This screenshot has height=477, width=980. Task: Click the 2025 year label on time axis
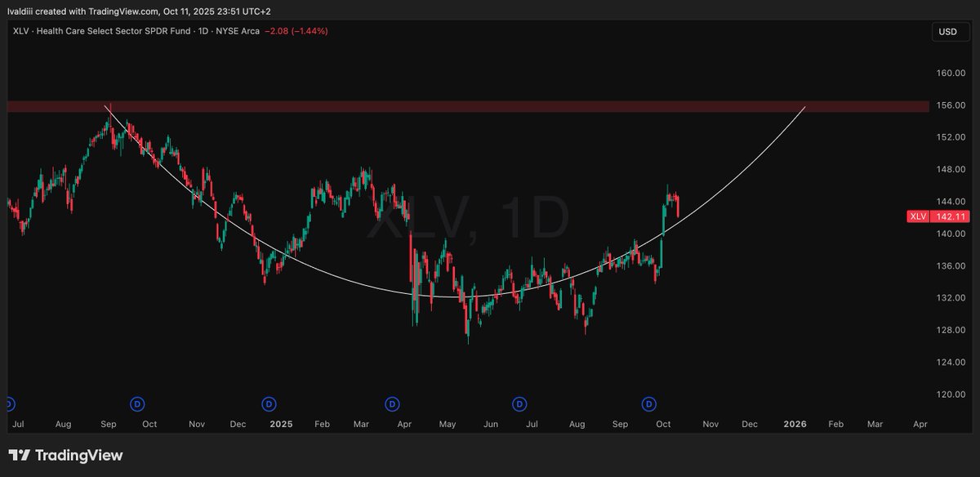(x=281, y=425)
